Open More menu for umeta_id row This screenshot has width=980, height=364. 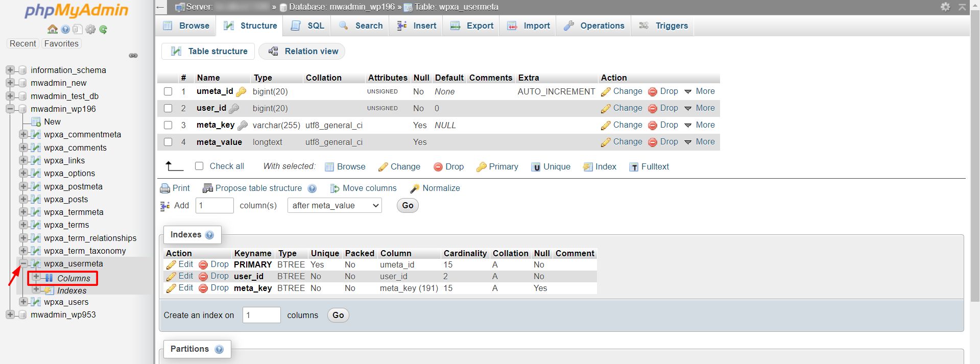coord(700,91)
